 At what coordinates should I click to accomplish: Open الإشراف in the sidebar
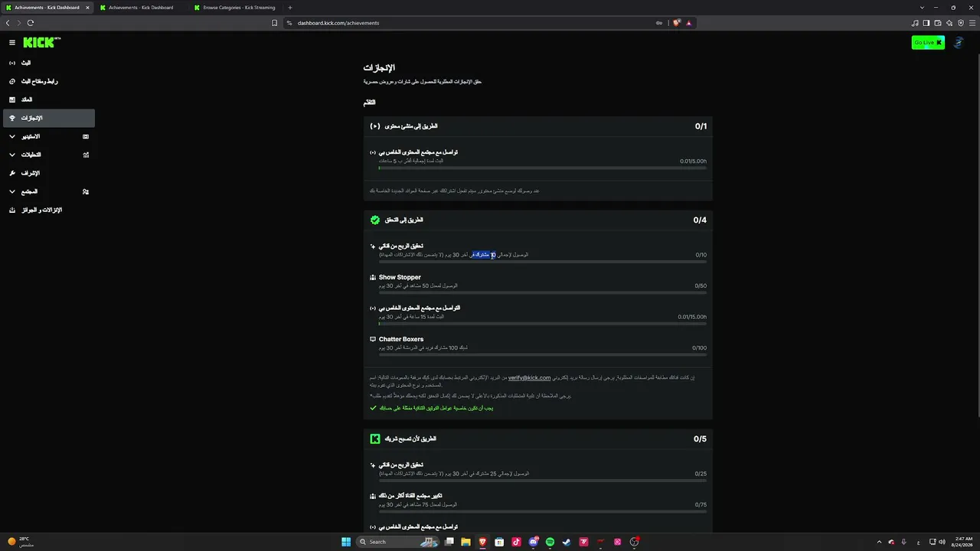49,173
